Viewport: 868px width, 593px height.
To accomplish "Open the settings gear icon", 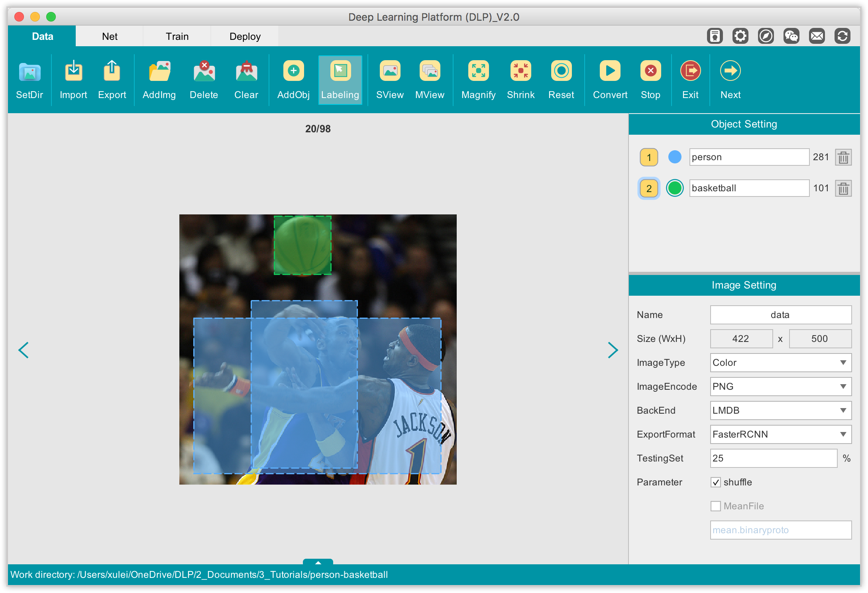I will 740,36.
